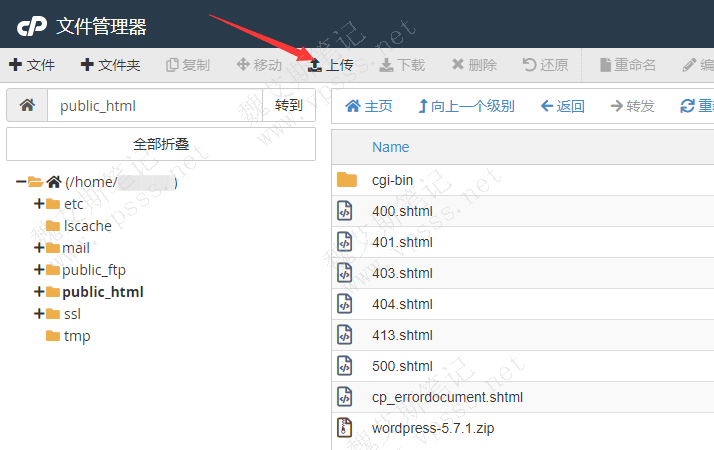Screen dimensions: 714x450
Task: Select the 404.shtml file name
Action: (403, 304)
